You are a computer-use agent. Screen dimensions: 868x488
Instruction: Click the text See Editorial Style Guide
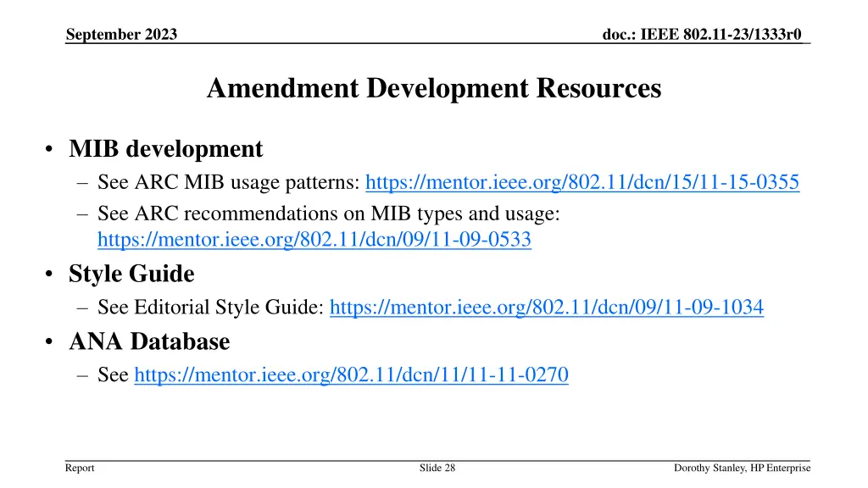[210, 307]
